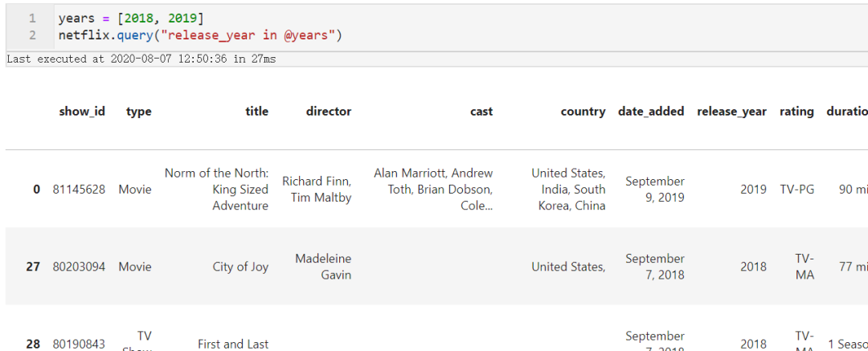This screenshot has height=351, width=868.
Task: Click Madeleine Gavin director cell
Action: 323,267
